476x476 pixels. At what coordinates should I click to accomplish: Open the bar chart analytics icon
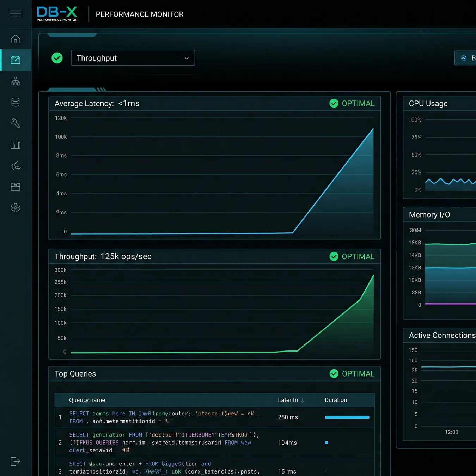tap(16, 144)
